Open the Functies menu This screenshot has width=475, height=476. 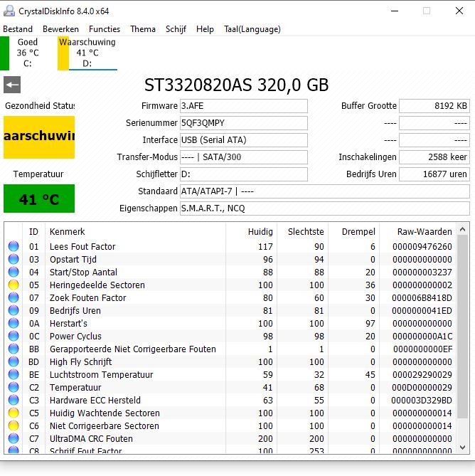(x=105, y=29)
